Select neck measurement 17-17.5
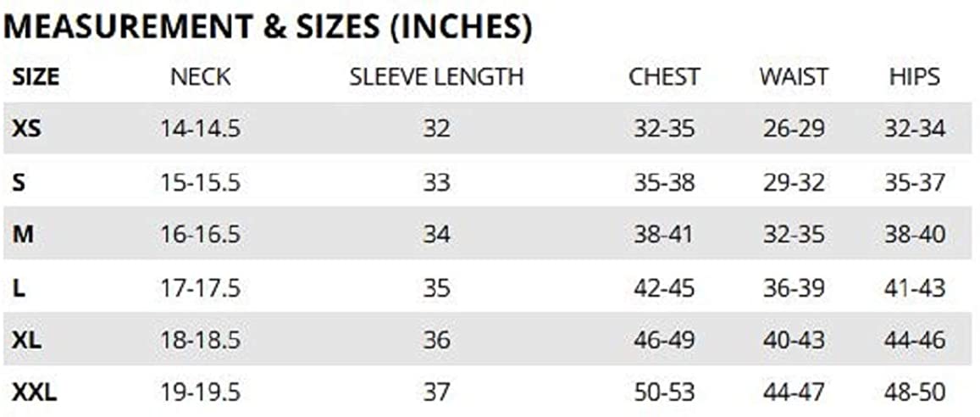 click(x=200, y=287)
